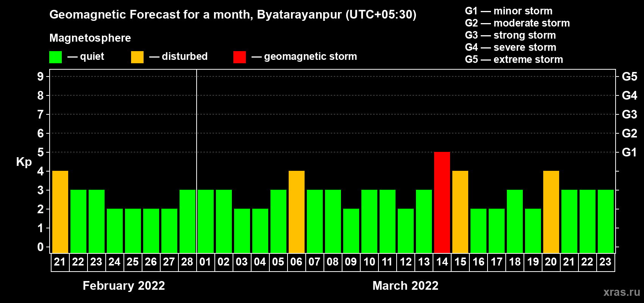Click 'G2 — moderate storm' legend text
The image size is (644, 303).
click(x=517, y=23)
